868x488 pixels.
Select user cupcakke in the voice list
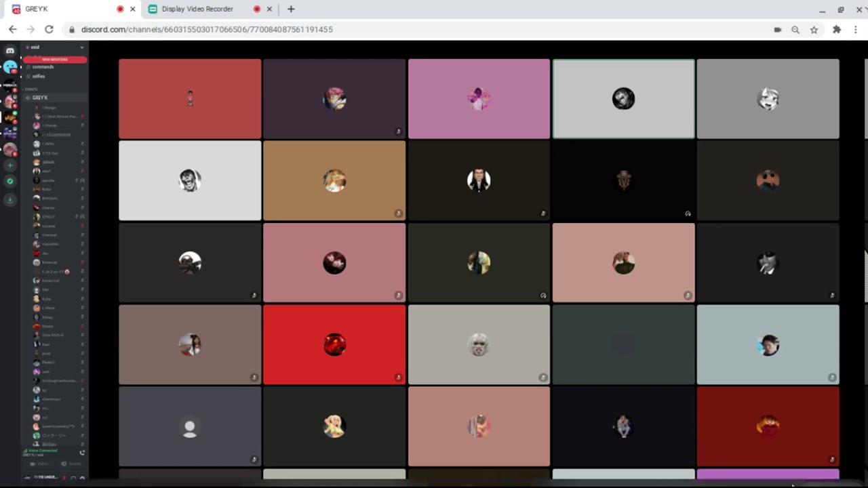tap(57, 244)
